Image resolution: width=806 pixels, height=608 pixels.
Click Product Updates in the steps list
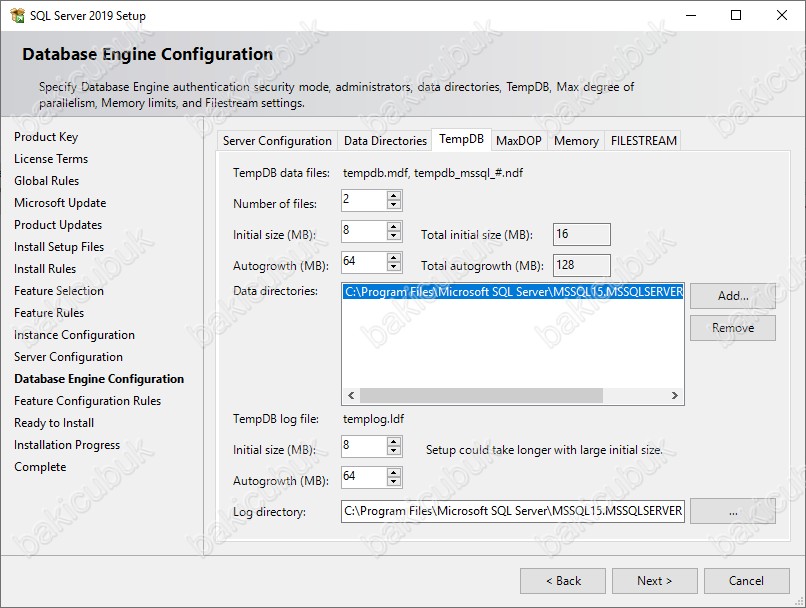[58, 225]
